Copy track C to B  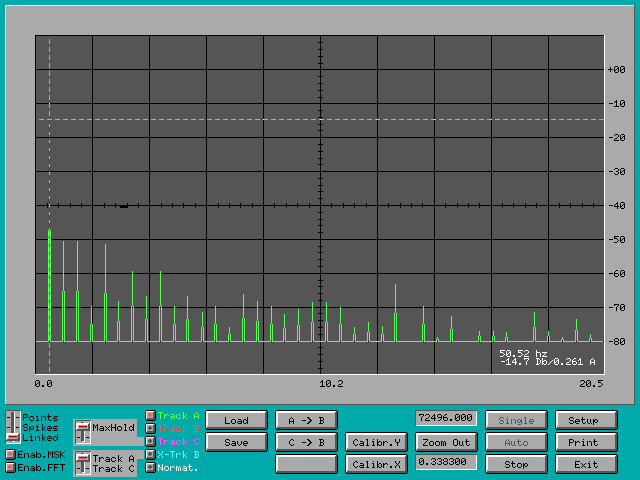(x=307, y=442)
